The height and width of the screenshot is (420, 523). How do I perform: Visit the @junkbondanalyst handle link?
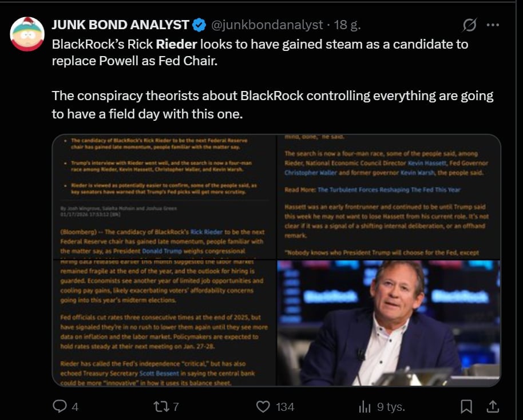click(x=267, y=25)
